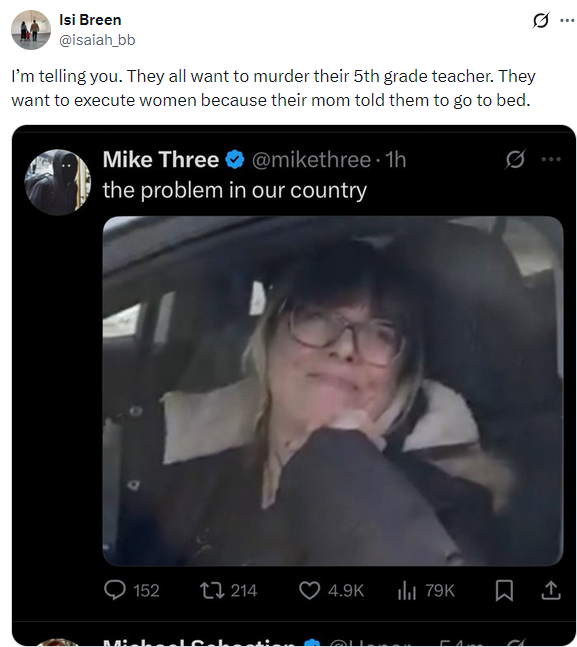View the analytics icon showing 79K views
Image resolution: width=577 pixels, height=647 pixels.
407,590
